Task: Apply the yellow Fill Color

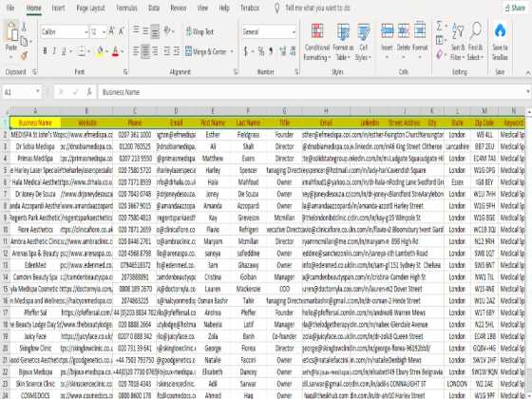Action: click(100, 51)
